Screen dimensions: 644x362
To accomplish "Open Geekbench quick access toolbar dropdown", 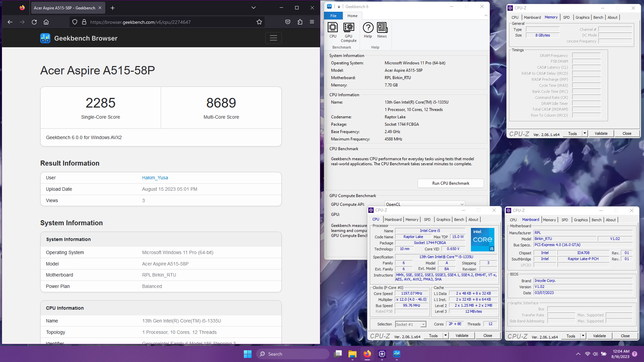I will pos(339,7).
